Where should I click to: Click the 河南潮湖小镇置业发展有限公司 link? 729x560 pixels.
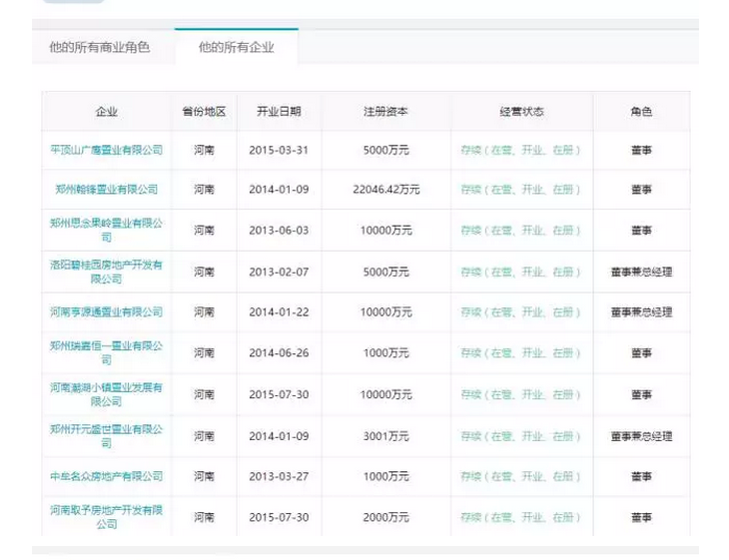click(106, 393)
